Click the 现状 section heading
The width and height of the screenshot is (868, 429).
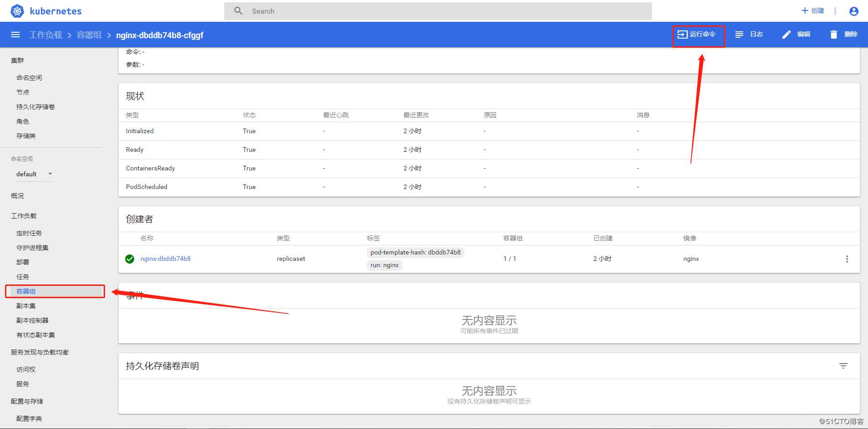click(x=135, y=96)
